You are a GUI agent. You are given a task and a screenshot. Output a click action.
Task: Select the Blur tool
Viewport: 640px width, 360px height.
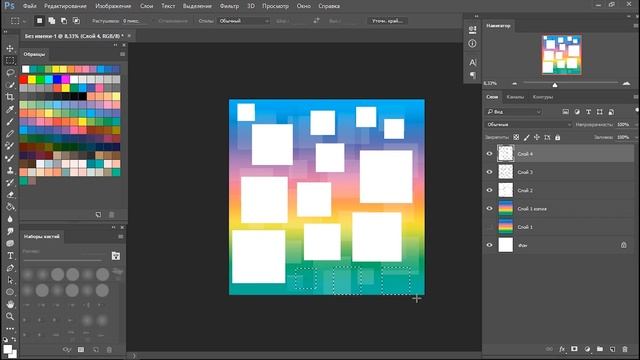[10, 219]
